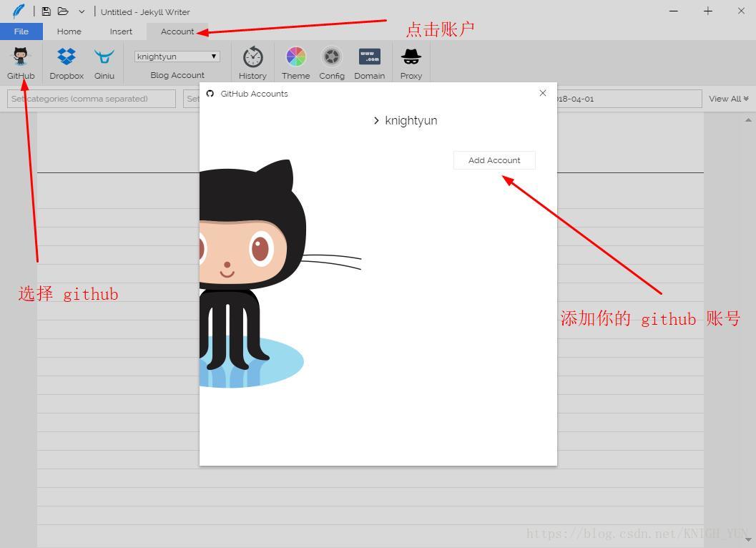
Task: Click the date field showing 18-04-01
Action: click(x=629, y=99)
